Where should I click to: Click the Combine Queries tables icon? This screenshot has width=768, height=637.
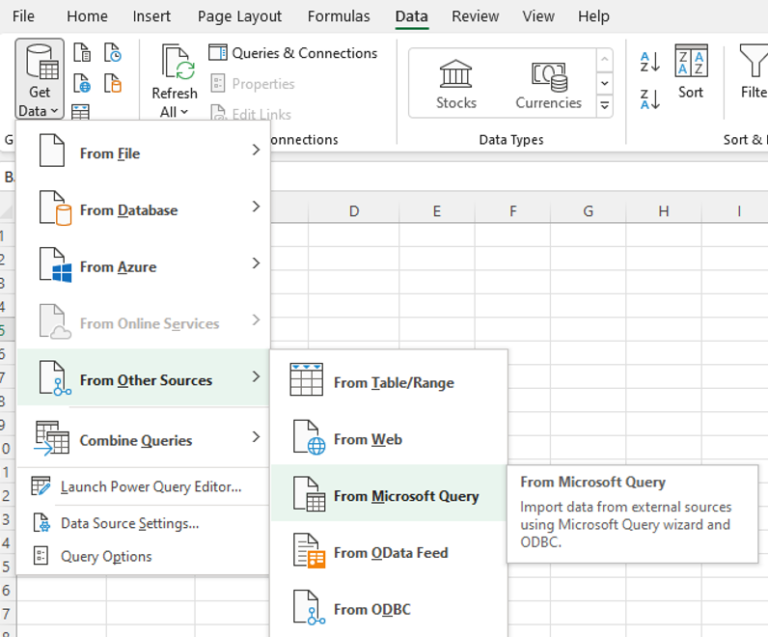click(x=51, y=438)
